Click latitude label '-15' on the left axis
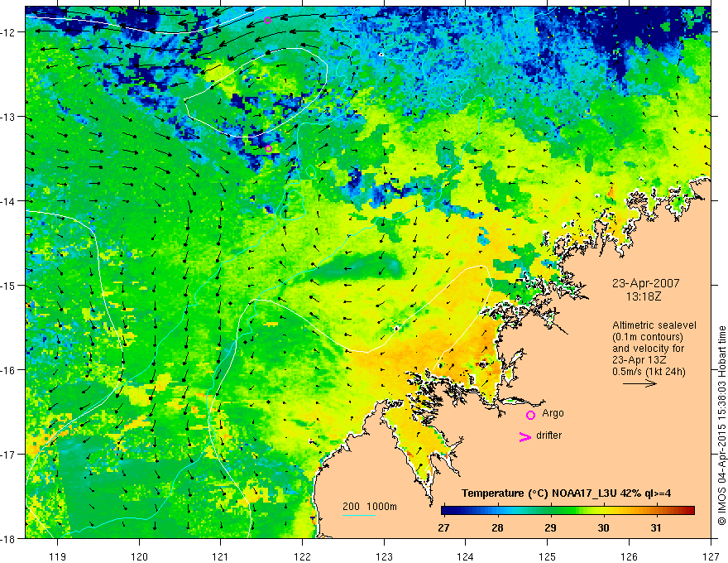Screen dimensions: 728x563 (8, 285)
